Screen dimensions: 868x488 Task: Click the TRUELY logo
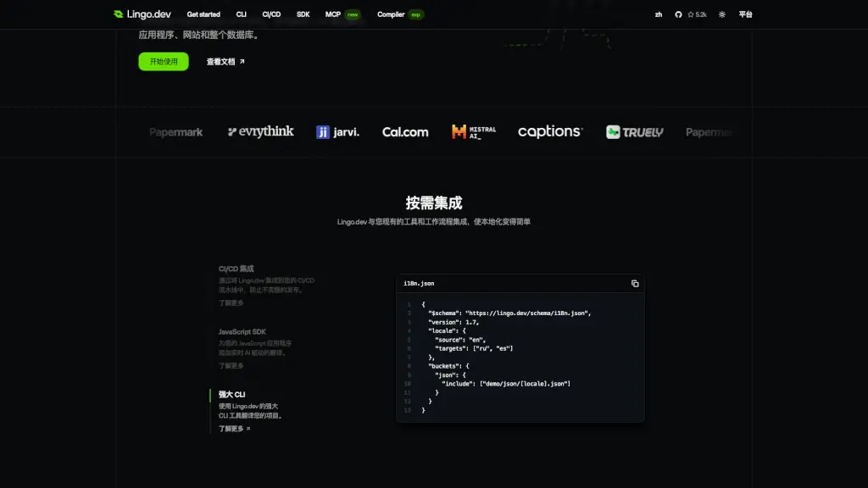pyautogui.click(x=633, y=131)
